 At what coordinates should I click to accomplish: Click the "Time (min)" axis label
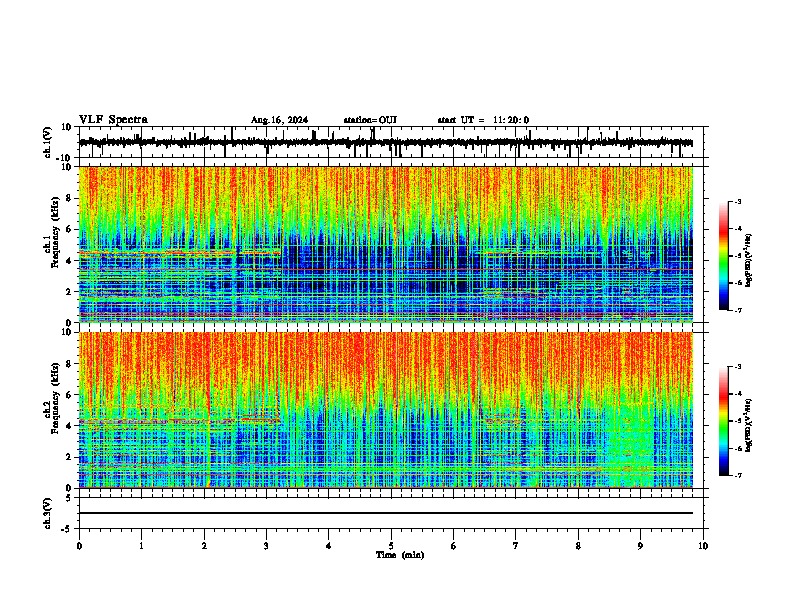[400, 555]
